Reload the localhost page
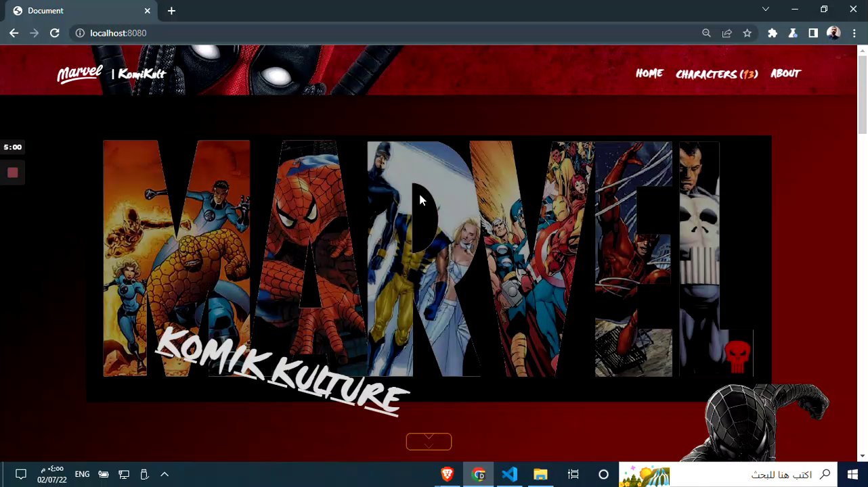 (x=55, y=33)
